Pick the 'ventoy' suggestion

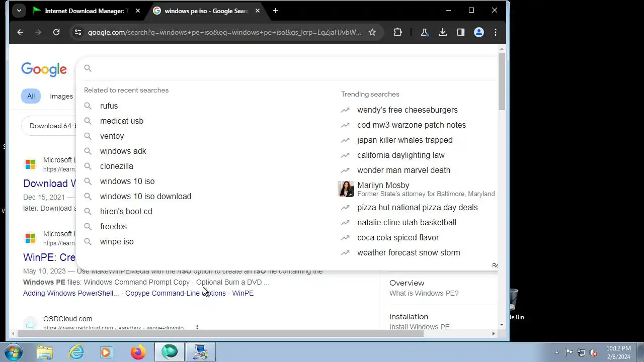[112, 136]
